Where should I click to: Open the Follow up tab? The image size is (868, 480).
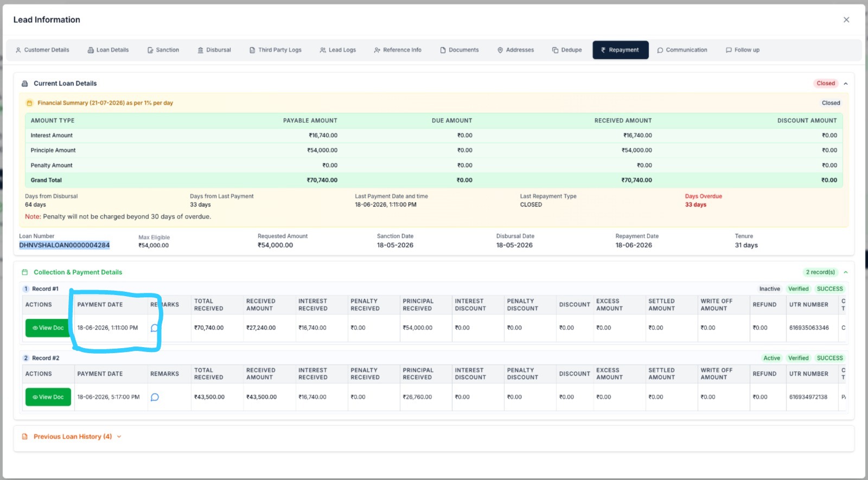(x=743, y=50)
